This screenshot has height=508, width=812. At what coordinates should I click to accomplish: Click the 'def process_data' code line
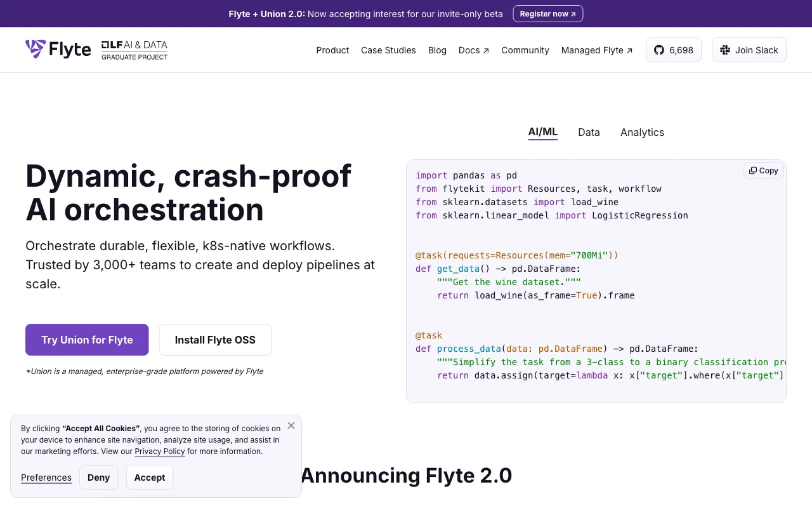(557, 349)
